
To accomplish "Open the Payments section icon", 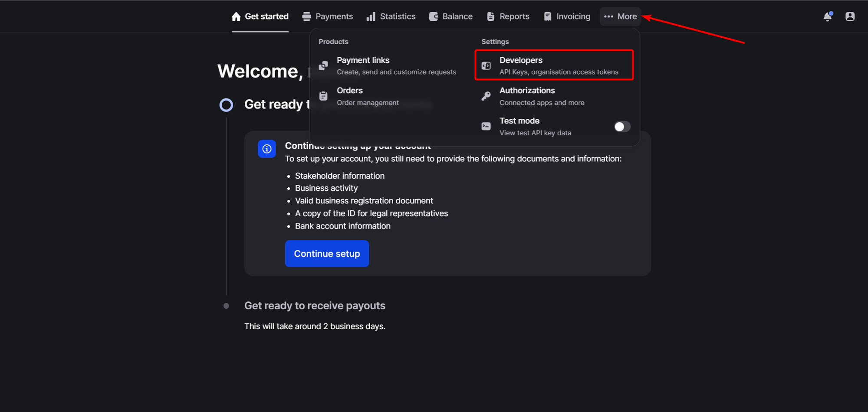I will click(x=306, y=16).
